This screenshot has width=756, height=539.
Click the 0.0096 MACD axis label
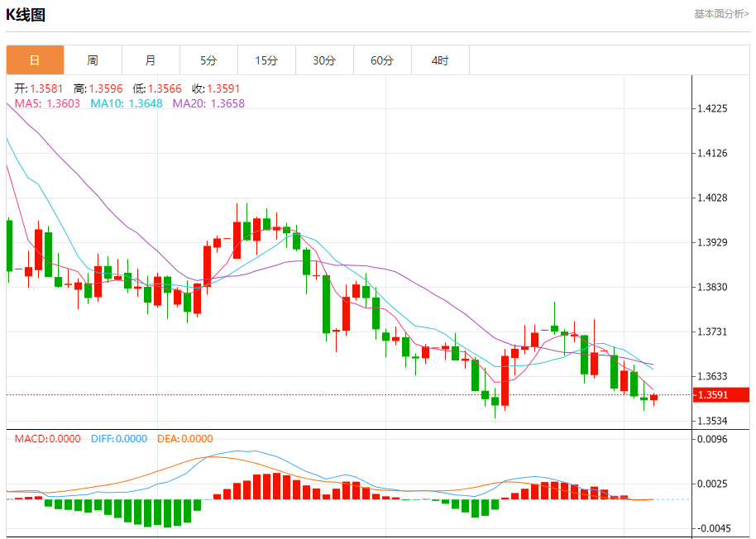(713, 439)
